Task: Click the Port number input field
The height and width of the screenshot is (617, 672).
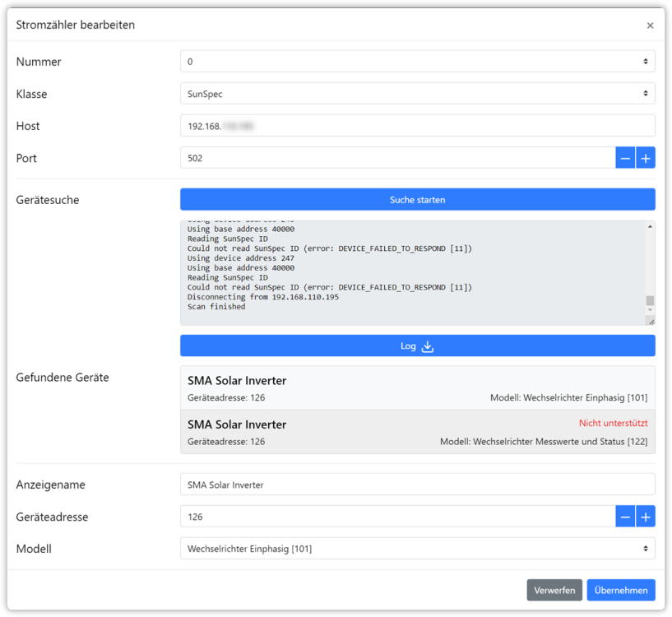Action: tap(397, 158)
